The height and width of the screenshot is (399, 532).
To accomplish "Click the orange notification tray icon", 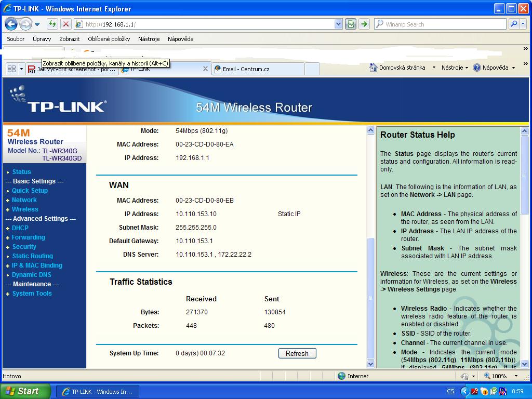I will pos(484,392).
